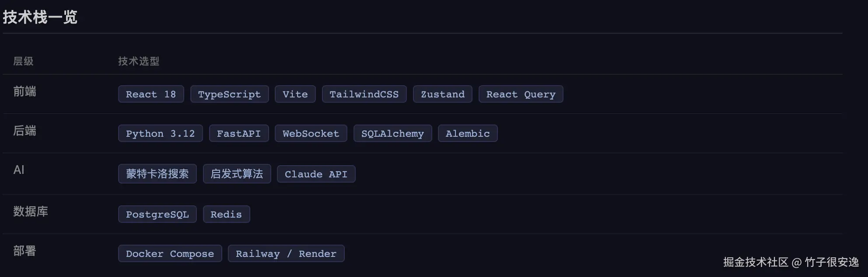Select the React Query badge
Viewport: 868px width, 277px height.
(x=521, y=94)
